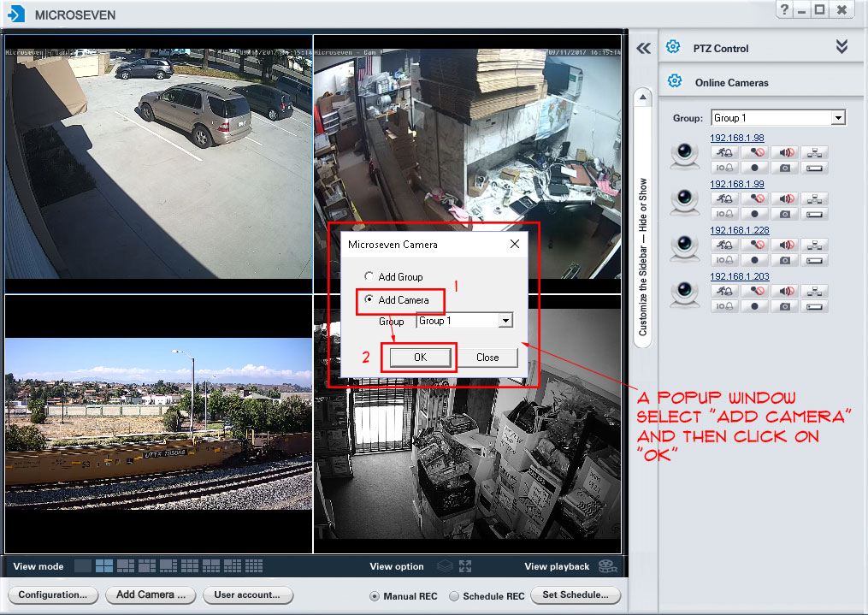This screenshot has height=615, width=868.
Task: Select the railroad tracks camera feed
Action: (x=159, y=424)
